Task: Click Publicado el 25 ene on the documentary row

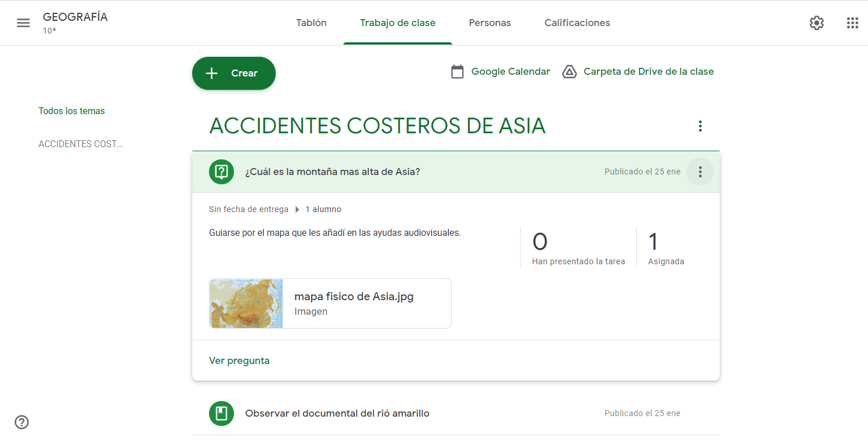Action: click(x=642, y=413)
